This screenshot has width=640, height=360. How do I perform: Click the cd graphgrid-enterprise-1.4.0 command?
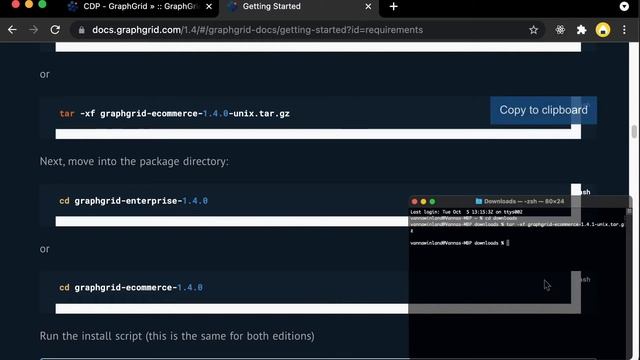coord(133,201)
